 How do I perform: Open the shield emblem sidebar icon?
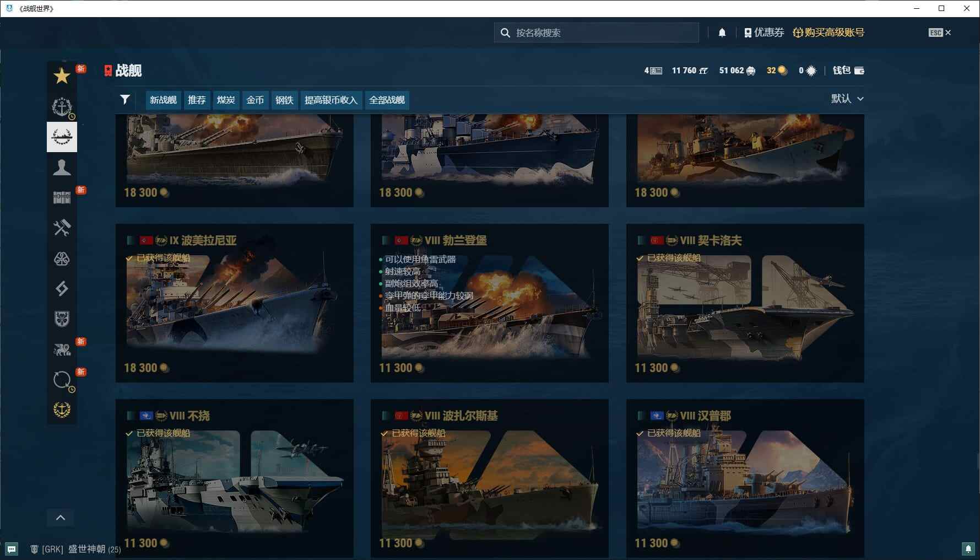coord(62,319)
